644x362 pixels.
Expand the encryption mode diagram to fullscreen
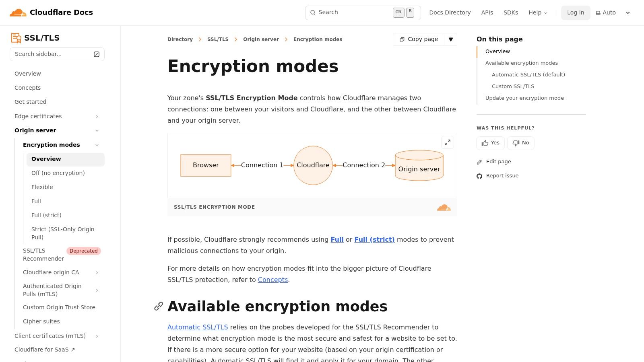click(x=447, y=142)
